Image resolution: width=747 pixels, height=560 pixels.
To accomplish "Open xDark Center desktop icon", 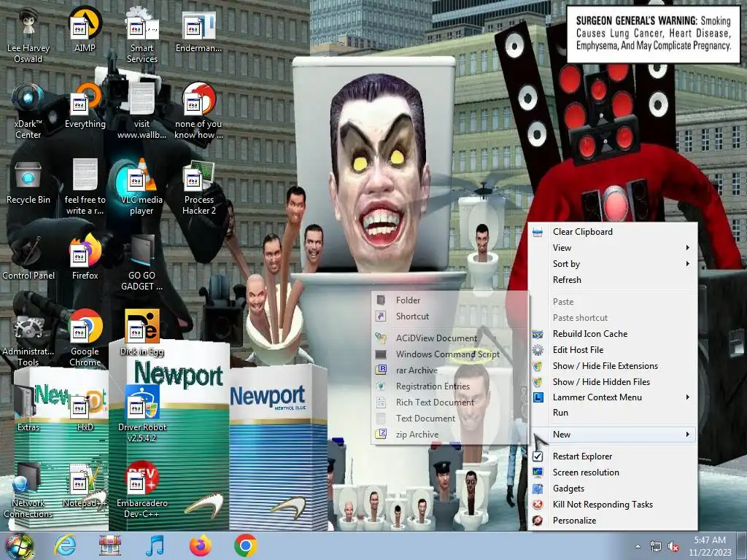I will click(x=28, y=112).
